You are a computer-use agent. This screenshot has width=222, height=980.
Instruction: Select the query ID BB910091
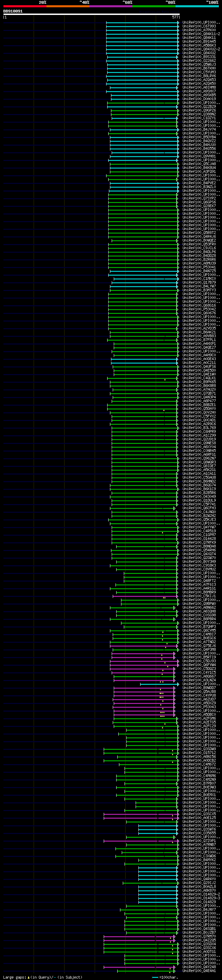click(13, 11)
